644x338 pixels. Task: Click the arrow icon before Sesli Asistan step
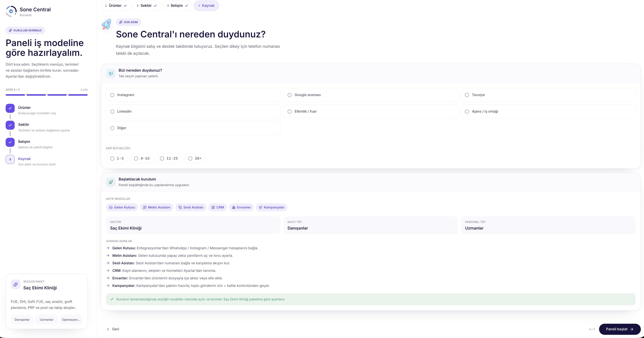tap(108, 263)
